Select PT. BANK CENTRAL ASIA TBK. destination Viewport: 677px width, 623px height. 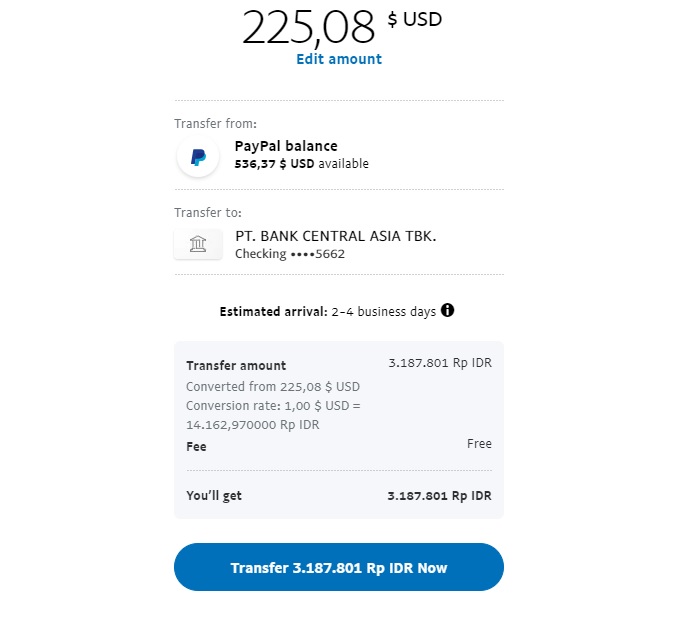pyautogui.click(x=335, y=236)
